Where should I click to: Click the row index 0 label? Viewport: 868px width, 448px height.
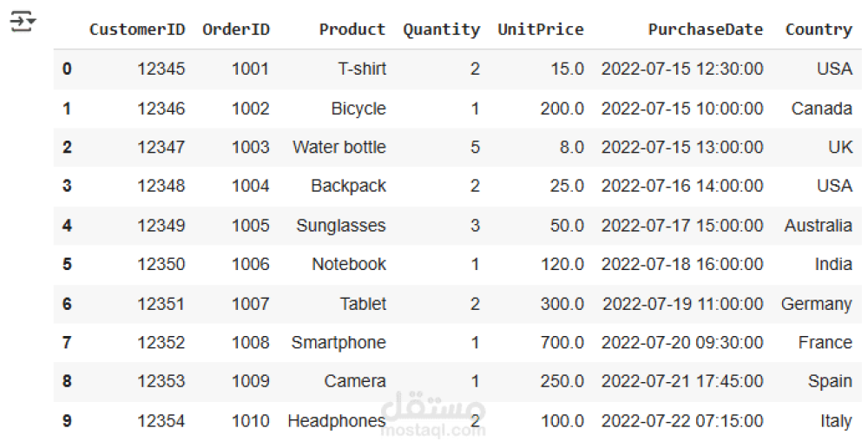point(67,69)
